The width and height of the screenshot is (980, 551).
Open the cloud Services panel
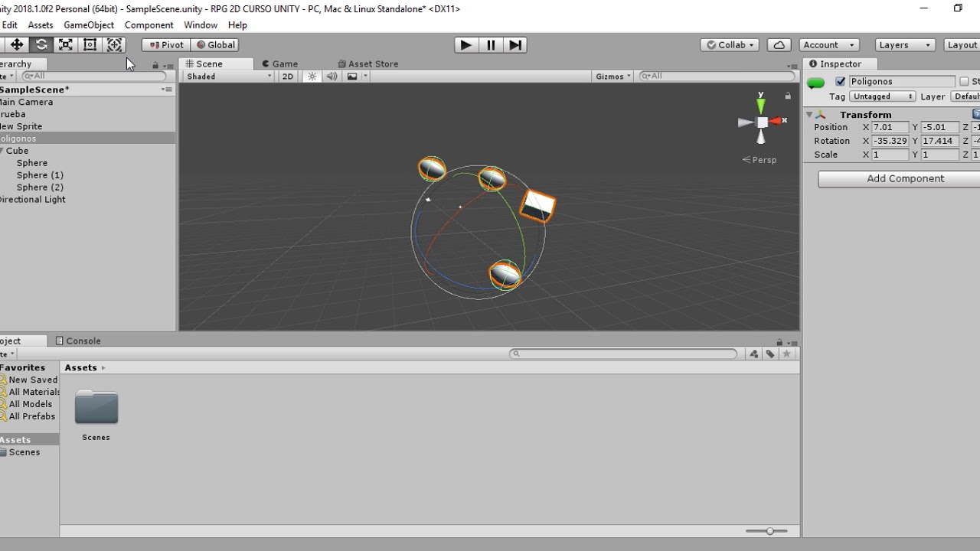point(779,45)
